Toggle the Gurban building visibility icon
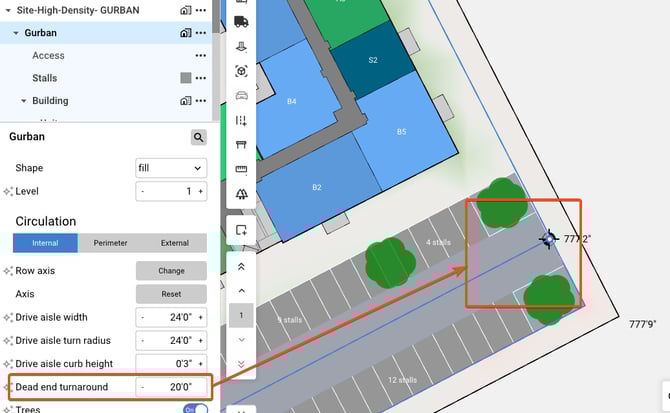670x413 pixels. [185, 33]
